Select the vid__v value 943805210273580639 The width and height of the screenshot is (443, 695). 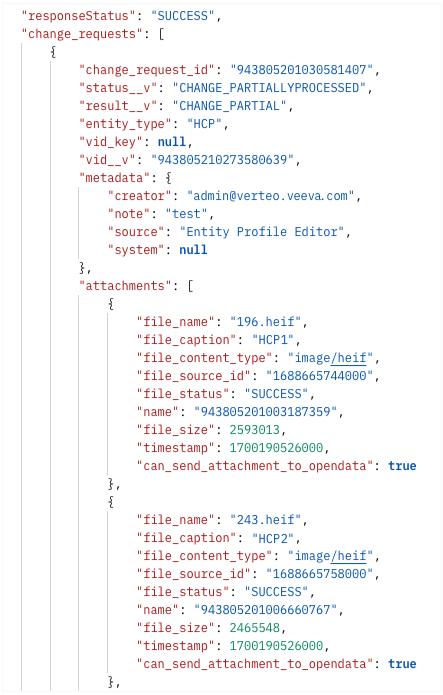(222, 160)
